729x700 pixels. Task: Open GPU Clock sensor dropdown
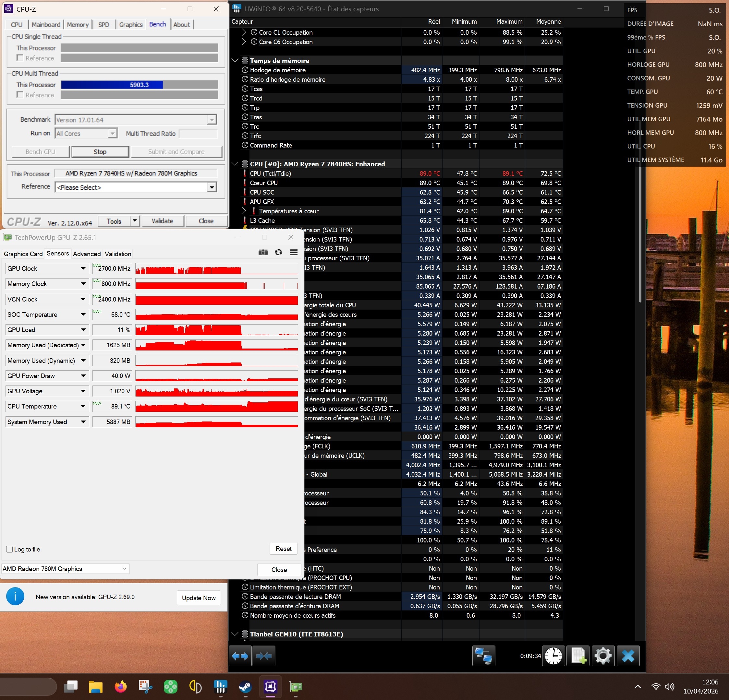[83, 268]
